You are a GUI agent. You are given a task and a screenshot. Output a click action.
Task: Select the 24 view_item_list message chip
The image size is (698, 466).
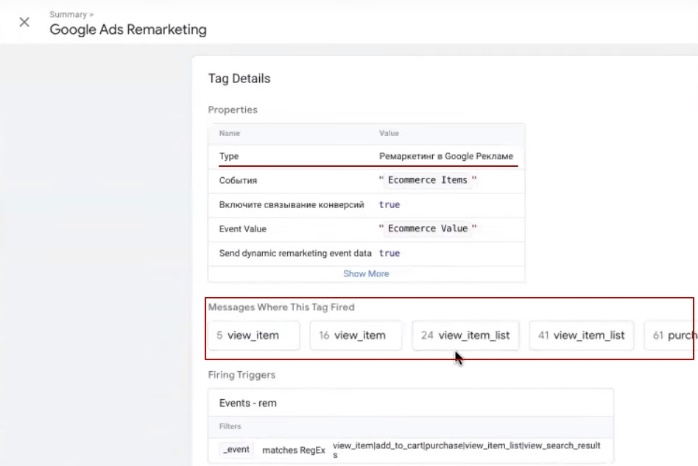click(465, 335)
